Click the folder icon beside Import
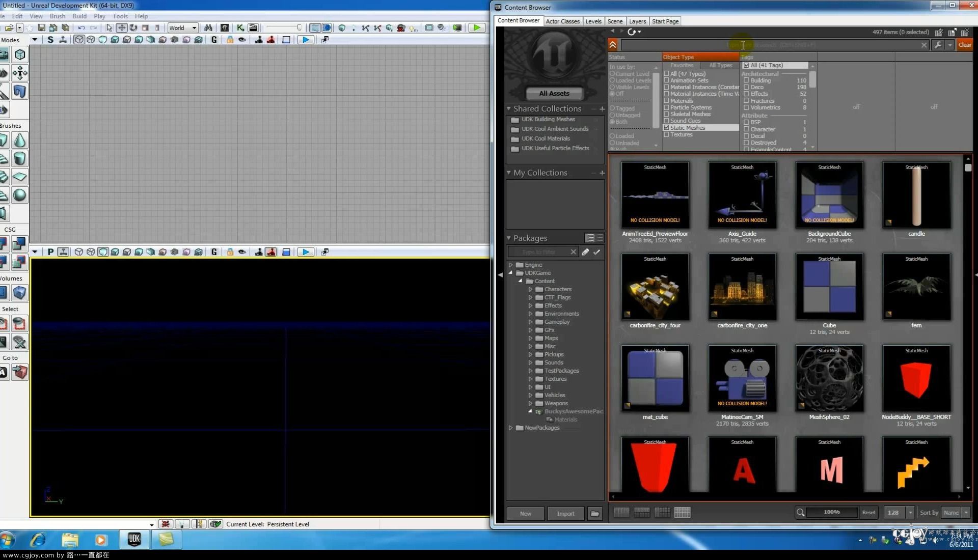Screen dimensions: 978x560 594,514
